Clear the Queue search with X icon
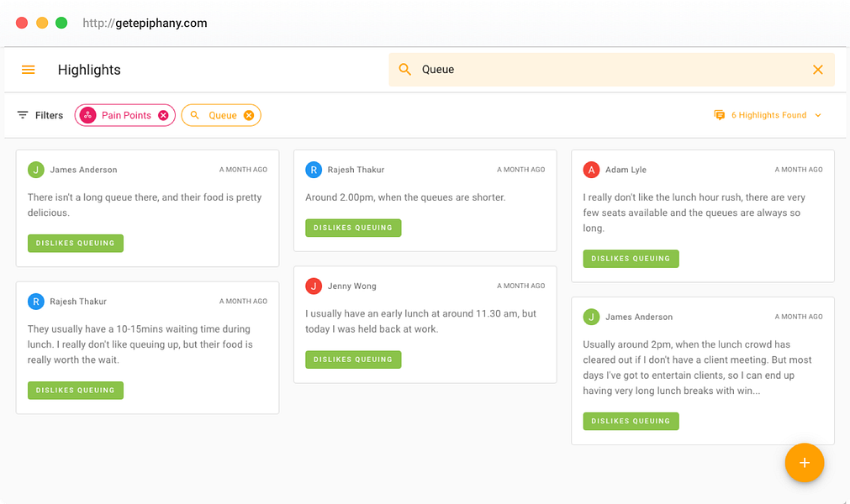Viewport: 850px width, 504px height. 817,69
